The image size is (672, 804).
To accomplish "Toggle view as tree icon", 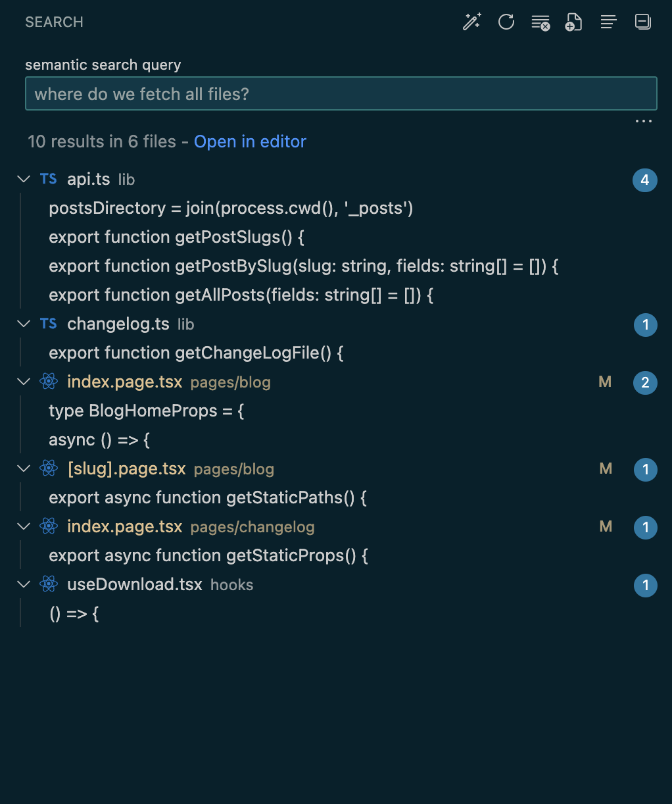I will tap(608, 22).
